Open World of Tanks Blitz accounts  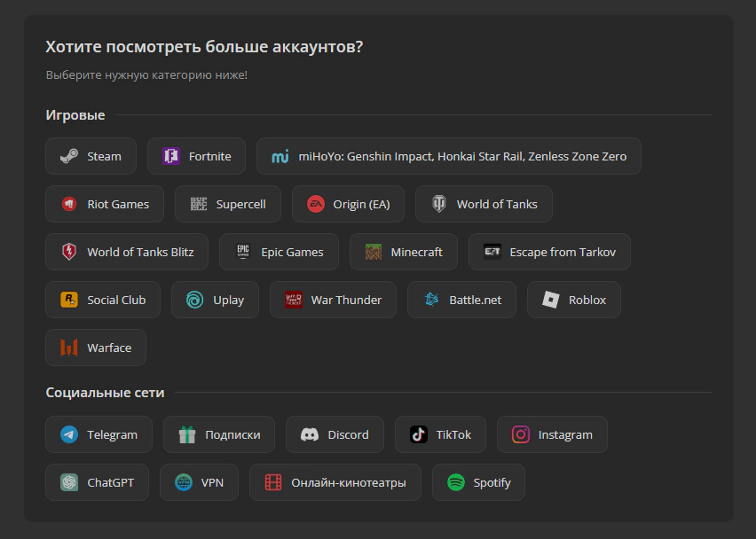pyautogui.click(x=126, y=252)
